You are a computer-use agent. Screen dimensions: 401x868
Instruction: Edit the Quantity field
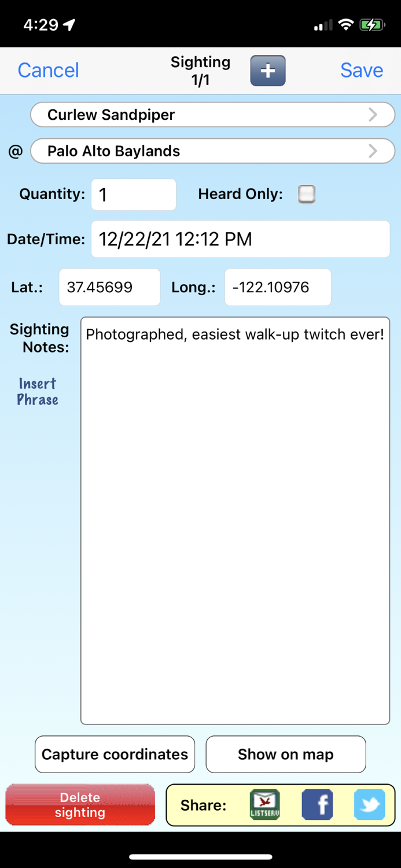[133, 194]
